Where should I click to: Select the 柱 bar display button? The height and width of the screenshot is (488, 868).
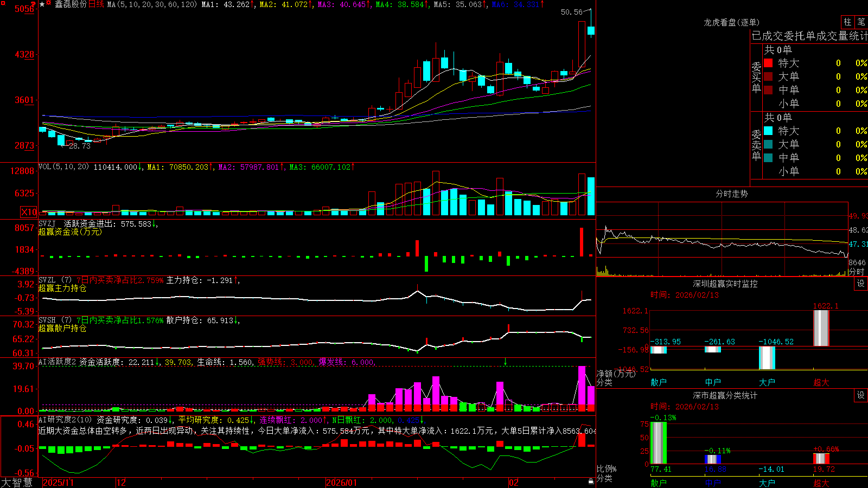[x=847, y=22]
